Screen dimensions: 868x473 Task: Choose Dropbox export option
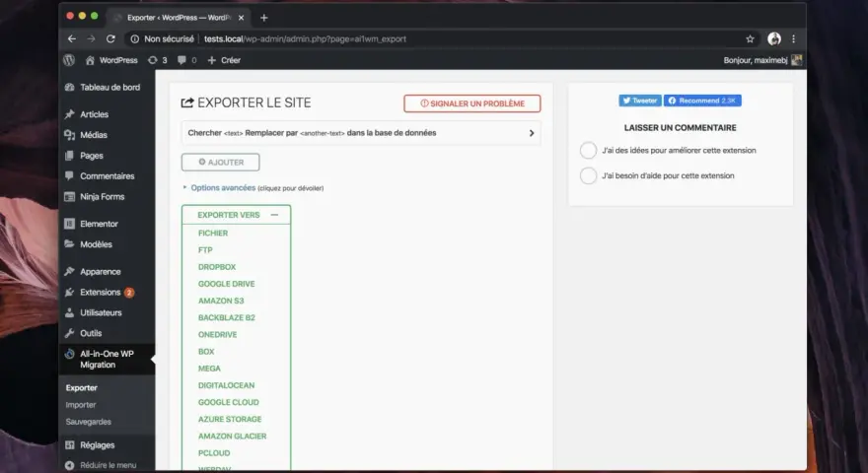[x=217, y=267]
